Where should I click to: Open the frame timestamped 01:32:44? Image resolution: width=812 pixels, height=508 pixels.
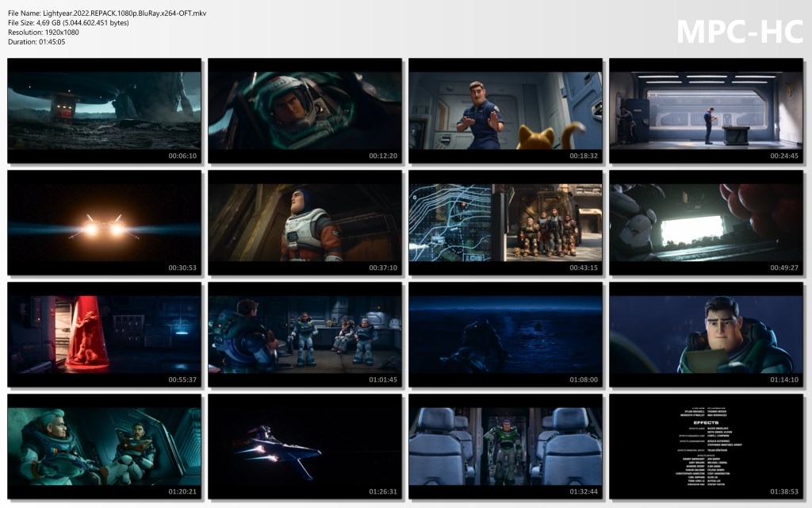point(505,446)
